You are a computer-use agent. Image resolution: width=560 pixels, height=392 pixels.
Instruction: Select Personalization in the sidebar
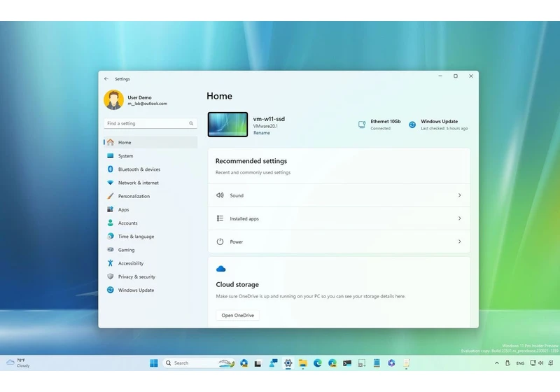point(150,197)
